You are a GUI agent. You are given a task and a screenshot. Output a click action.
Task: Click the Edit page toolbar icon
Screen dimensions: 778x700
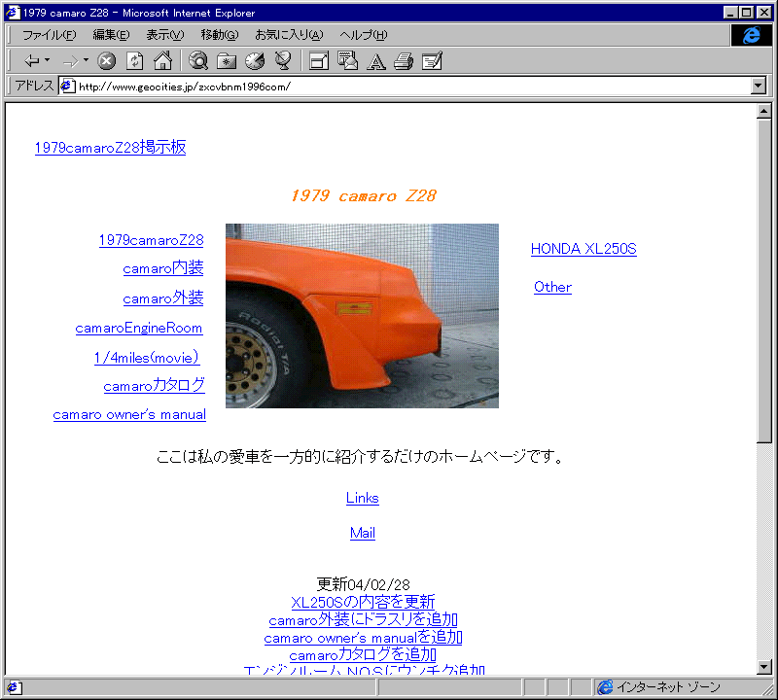point(432,61)
